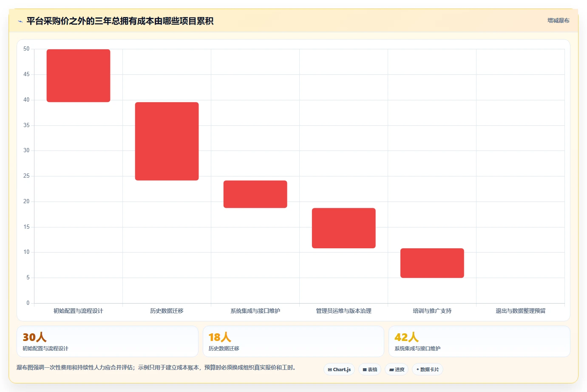Click the 历史数据迁移 red waterfall bar
Screen dimensions: 587x392
167,141
